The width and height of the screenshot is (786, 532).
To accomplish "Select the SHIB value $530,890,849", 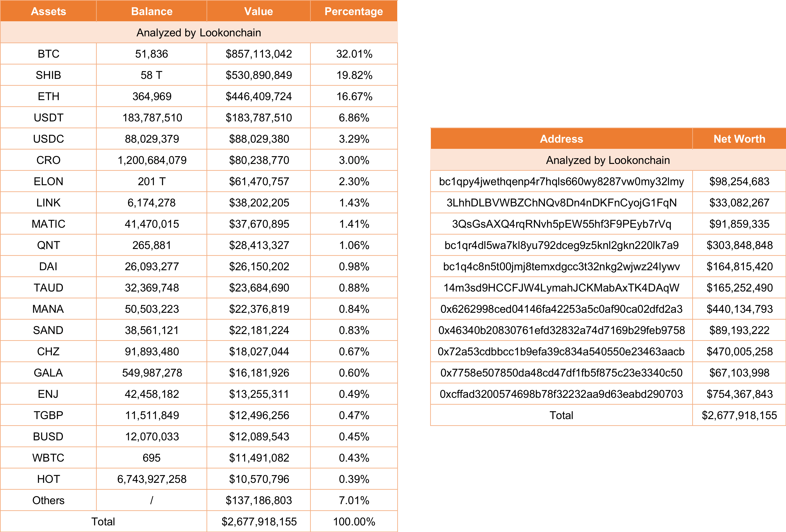I will click(259, 75).
